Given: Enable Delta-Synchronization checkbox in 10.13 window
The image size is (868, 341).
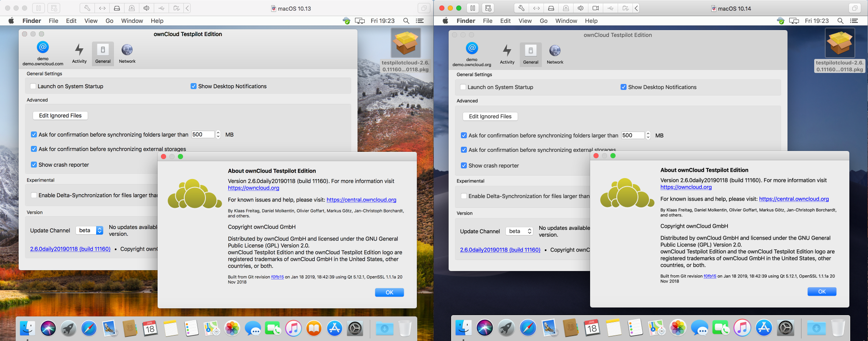Looking at the screenshot, I should coord(34,195).
